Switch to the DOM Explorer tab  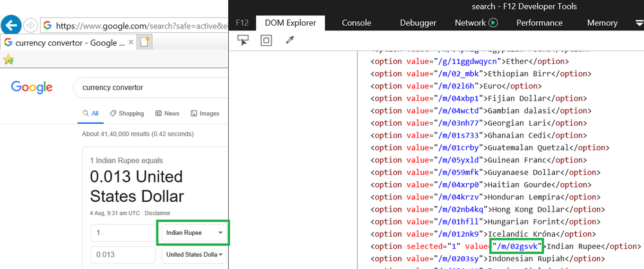tap(290, 23)
